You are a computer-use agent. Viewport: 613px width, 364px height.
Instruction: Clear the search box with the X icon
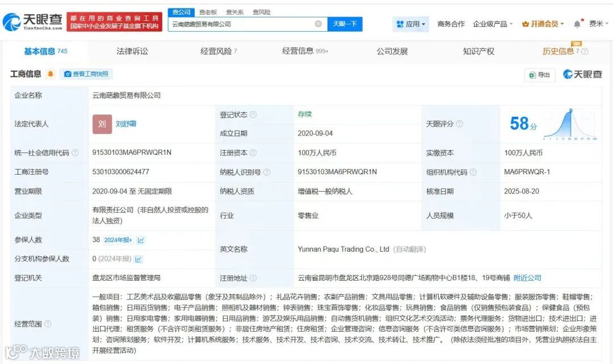[318, 24]
